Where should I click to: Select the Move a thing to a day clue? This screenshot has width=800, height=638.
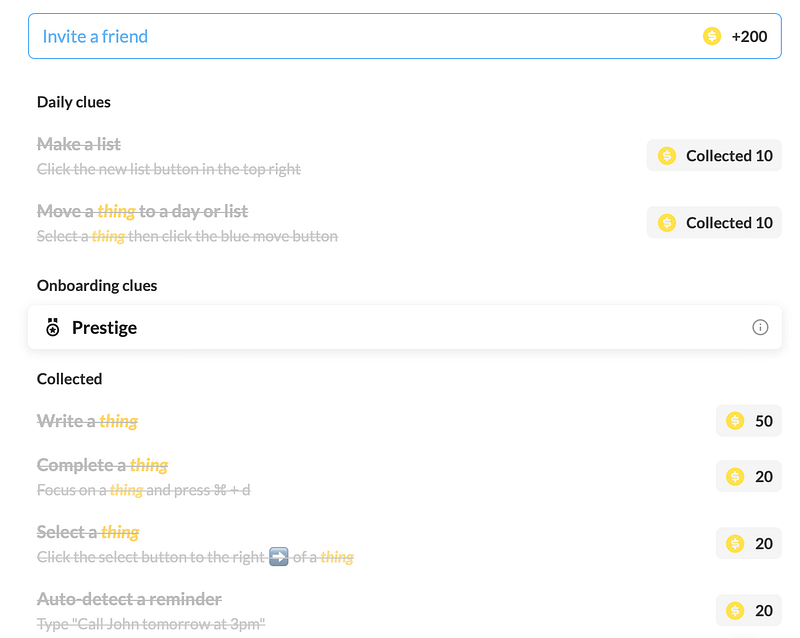[142, 211]
